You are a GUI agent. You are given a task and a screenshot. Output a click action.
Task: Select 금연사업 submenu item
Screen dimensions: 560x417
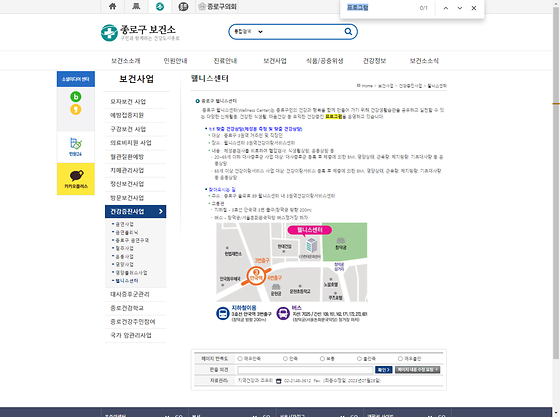124,224
